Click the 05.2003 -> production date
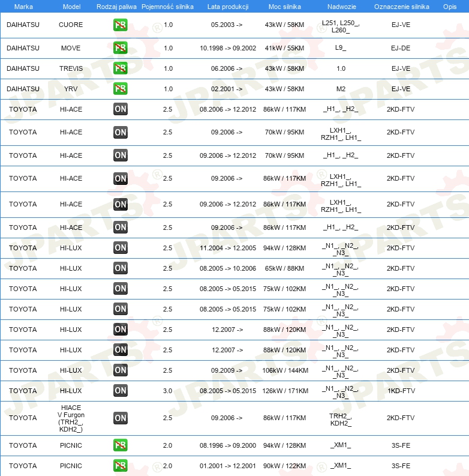 (227, 25)
